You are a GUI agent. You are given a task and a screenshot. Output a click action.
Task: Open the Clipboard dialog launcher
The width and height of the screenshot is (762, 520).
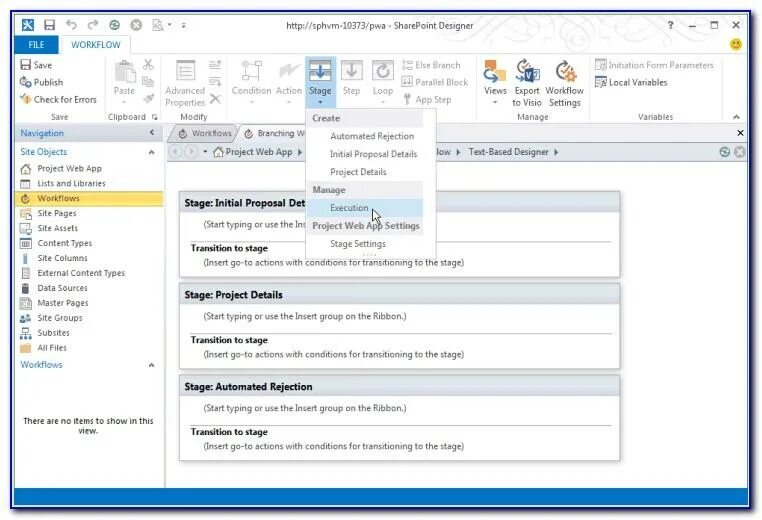[155, 117]
